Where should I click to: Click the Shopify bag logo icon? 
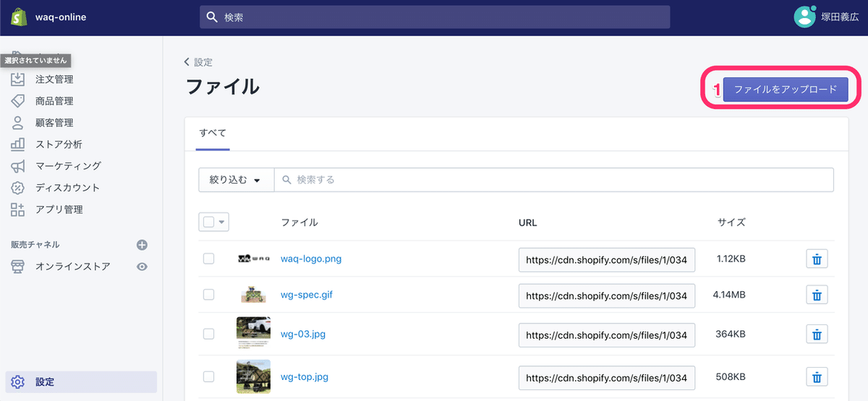pyautogui.click(x=18, y=17)
